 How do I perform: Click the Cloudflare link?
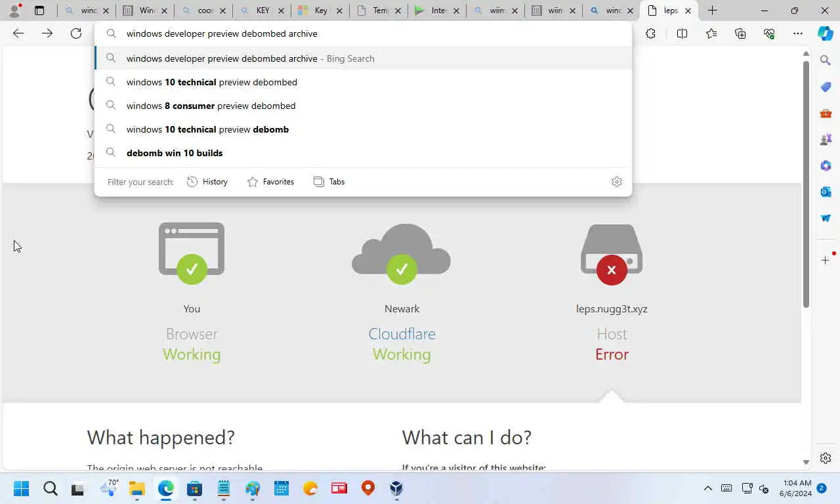pyautogui.click(x=402, y=334)
